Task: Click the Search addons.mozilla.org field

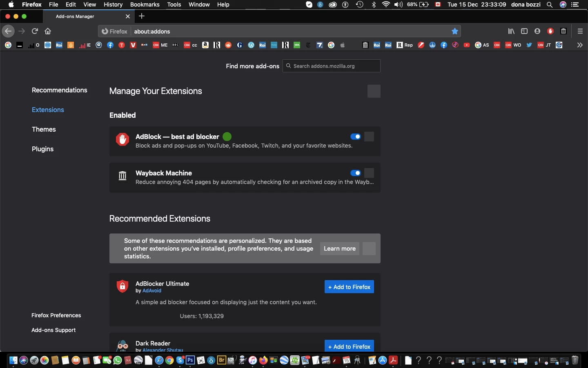Action: [332, 66]
